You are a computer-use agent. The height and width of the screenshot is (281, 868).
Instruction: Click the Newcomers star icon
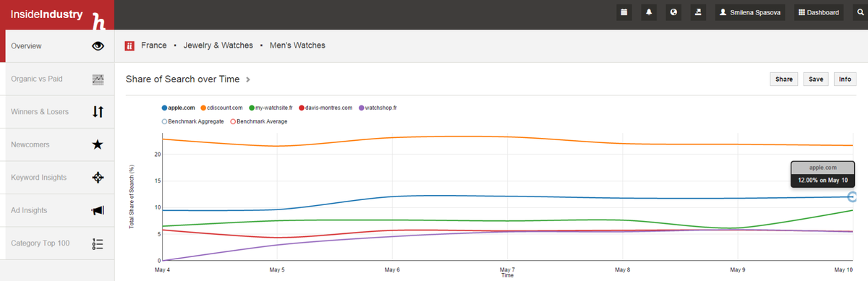[x=98, y=144]
